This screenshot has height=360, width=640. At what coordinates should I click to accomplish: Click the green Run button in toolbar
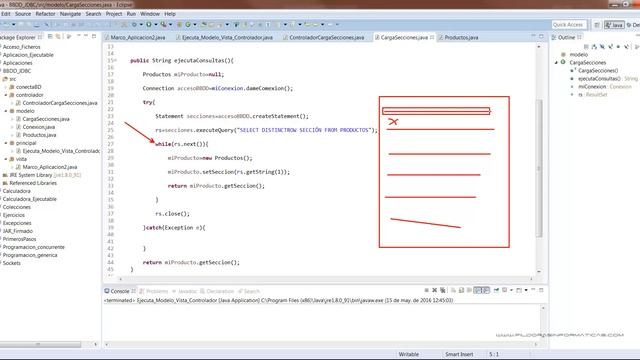pyautogui.click(x=149, y=24)
